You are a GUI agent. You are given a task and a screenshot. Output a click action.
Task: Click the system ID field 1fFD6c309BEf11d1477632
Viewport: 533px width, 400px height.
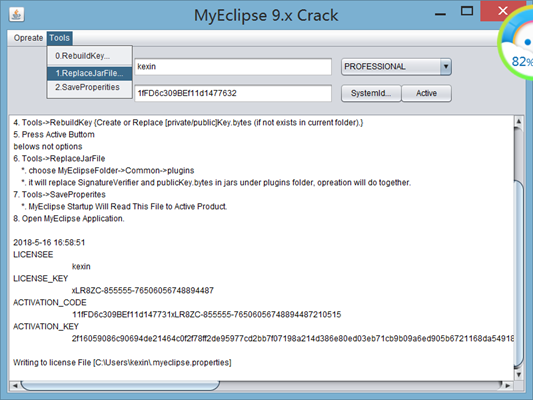pos(233,93)
